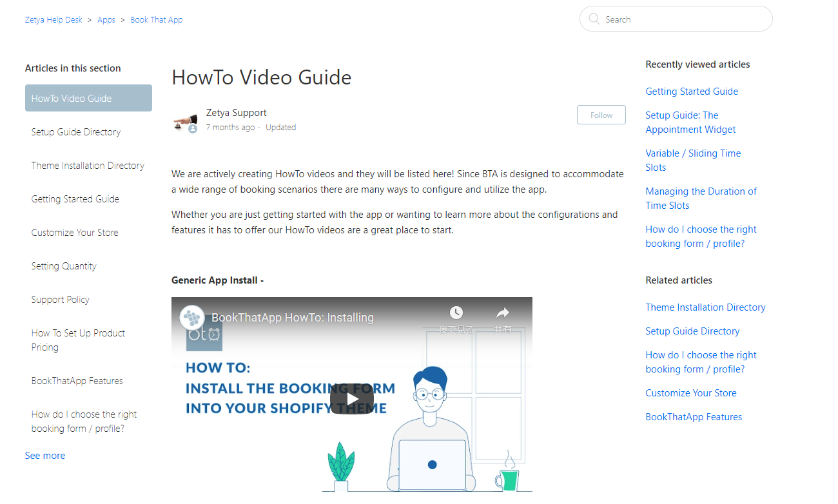The image size is (838, 504).
Task: Go to Apps breadcrumb link
Action: pos(106,20)
